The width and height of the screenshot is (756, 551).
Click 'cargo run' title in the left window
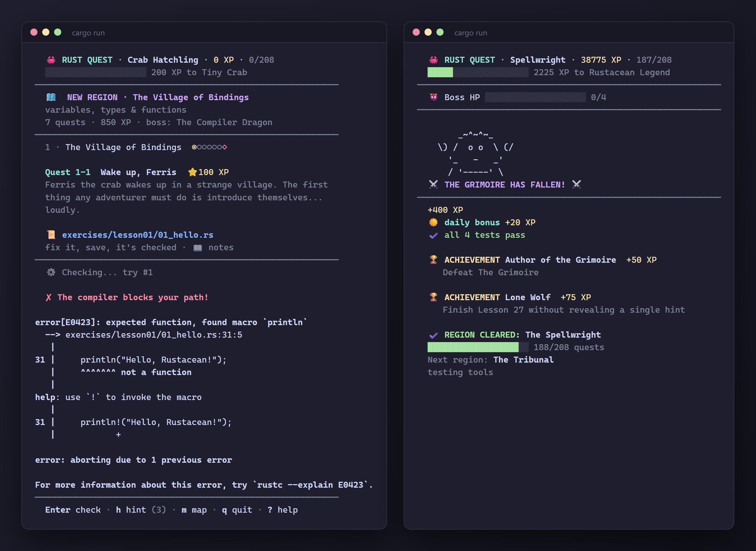click(88, 33)
